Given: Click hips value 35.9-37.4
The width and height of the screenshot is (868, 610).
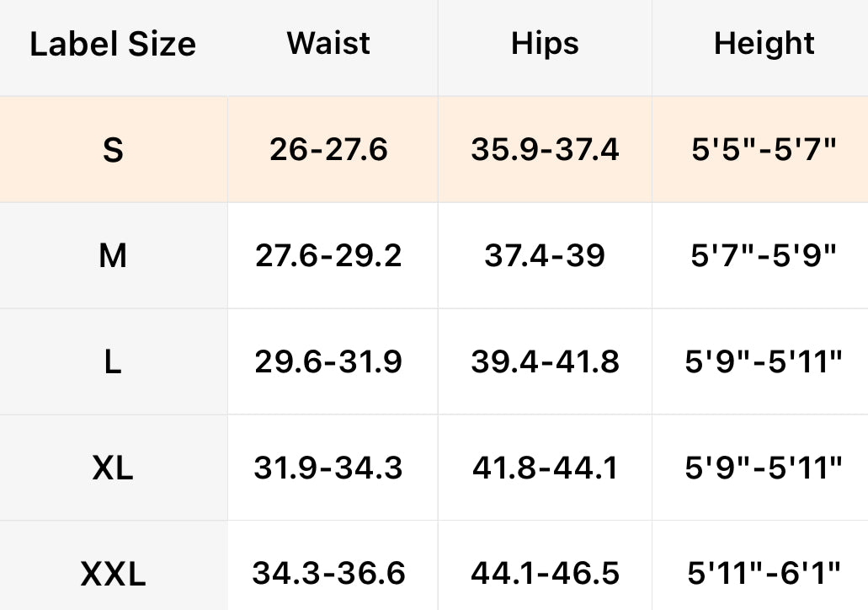Looking at the screenshot, I should coord(545,150).
